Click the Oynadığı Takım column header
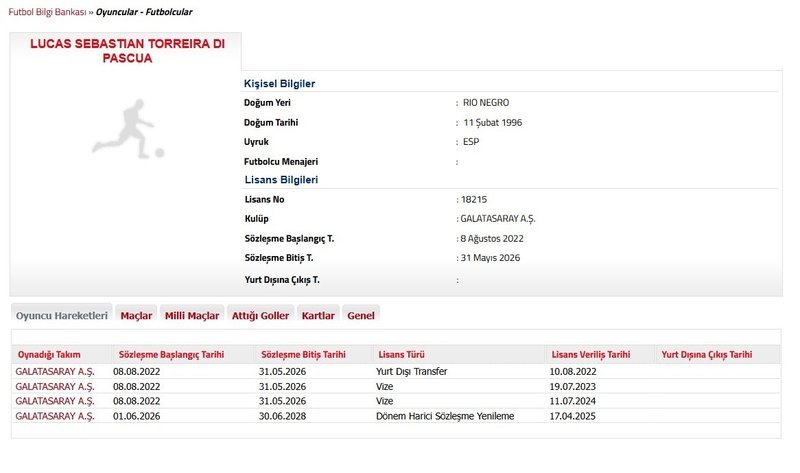The width and height of the screenshot is (800, 473). coord(49,355)
